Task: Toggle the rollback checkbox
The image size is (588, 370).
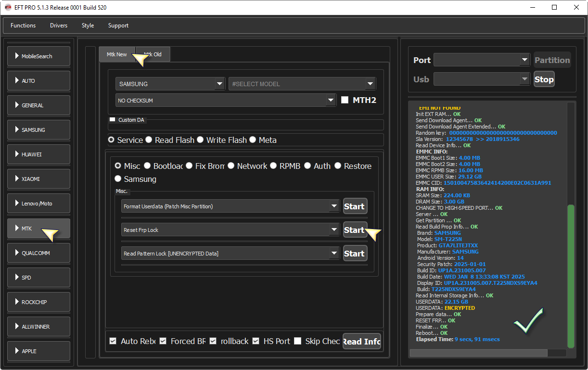Action: (x=213, y=341)
